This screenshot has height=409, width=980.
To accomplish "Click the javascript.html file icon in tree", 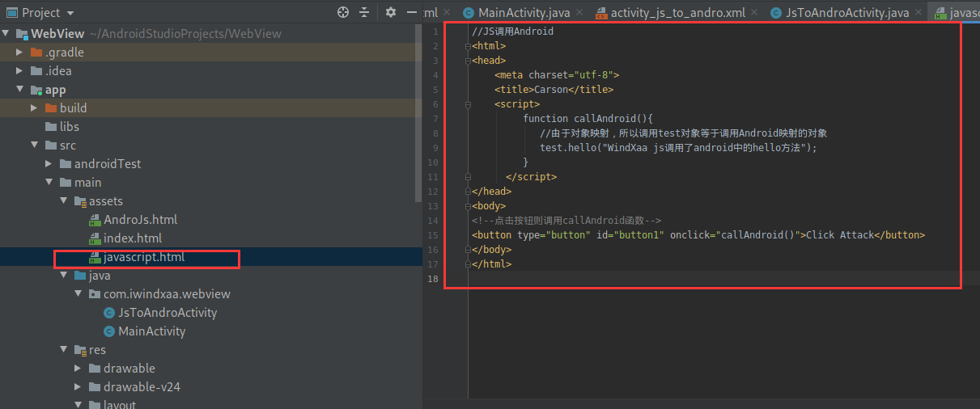I will pyautogui.click(x=95, y=257).
